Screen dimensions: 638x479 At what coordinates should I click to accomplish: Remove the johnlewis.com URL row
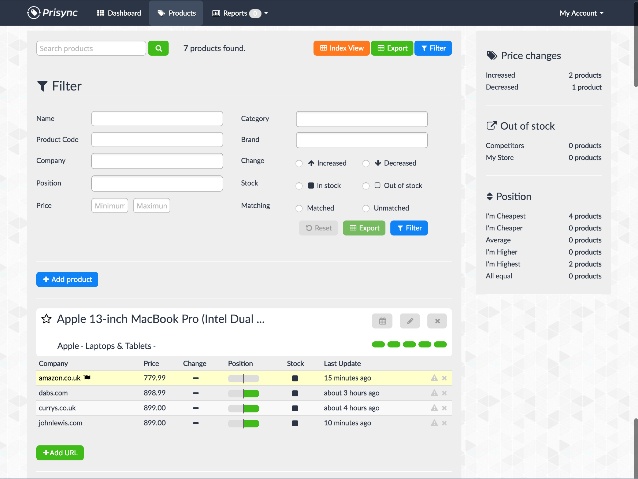pos(444,423)
